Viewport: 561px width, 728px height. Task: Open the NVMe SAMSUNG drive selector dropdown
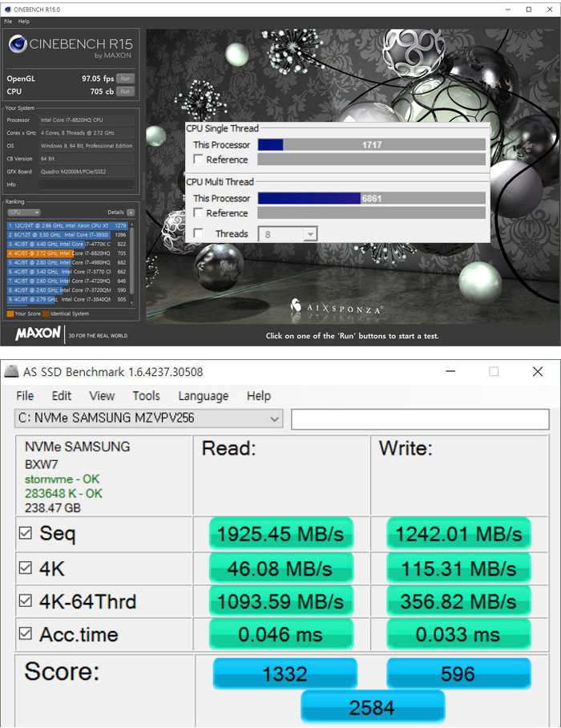(x=148, y=419)
